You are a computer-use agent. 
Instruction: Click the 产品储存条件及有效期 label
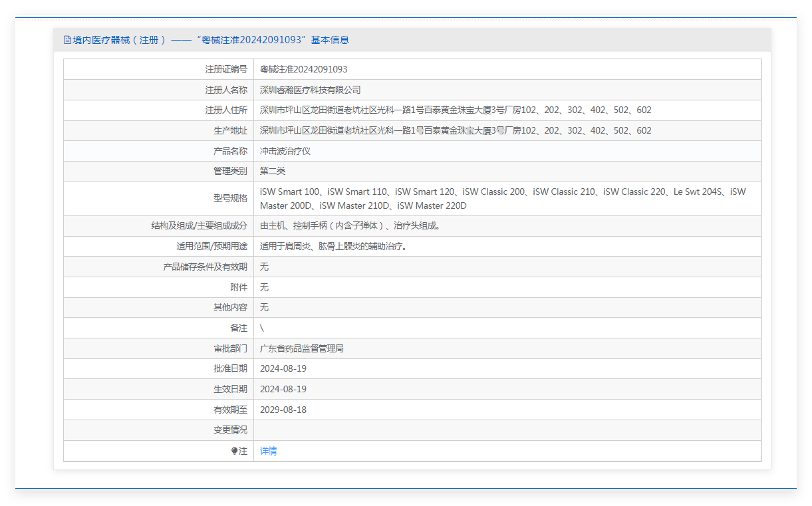pyautogui.click(x=205, y=267)
